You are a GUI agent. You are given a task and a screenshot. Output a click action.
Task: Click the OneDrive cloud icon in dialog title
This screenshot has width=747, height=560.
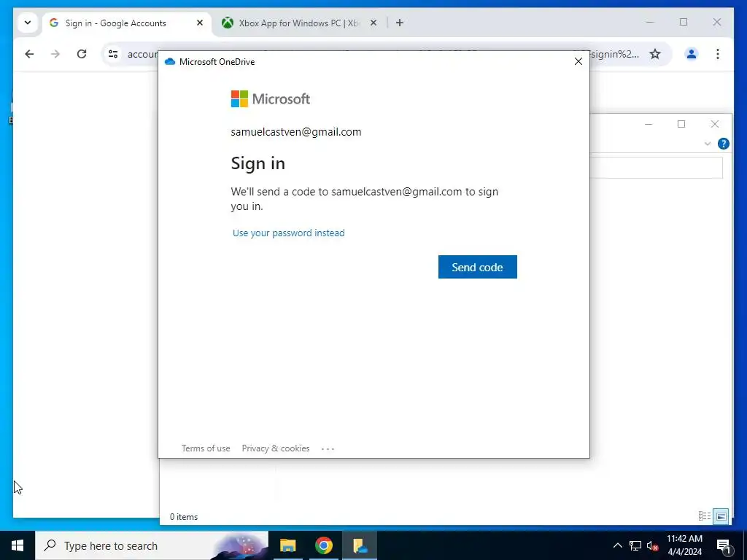click(170, 62)
